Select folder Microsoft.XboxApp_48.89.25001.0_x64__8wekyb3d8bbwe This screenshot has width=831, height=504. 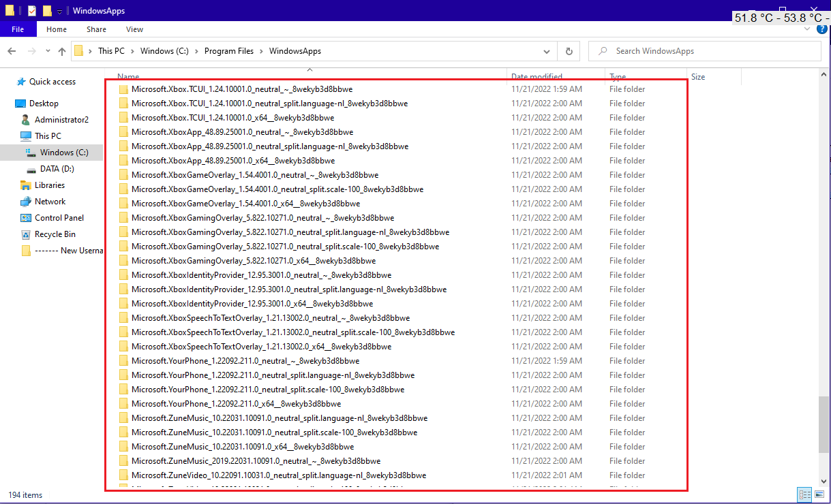(x=233, y=161)
